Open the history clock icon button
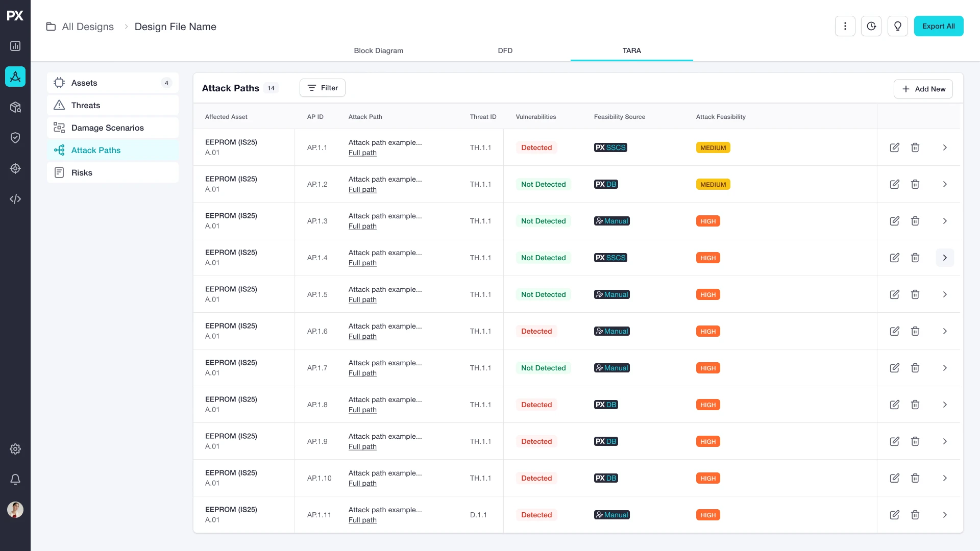 coord(871,26)
